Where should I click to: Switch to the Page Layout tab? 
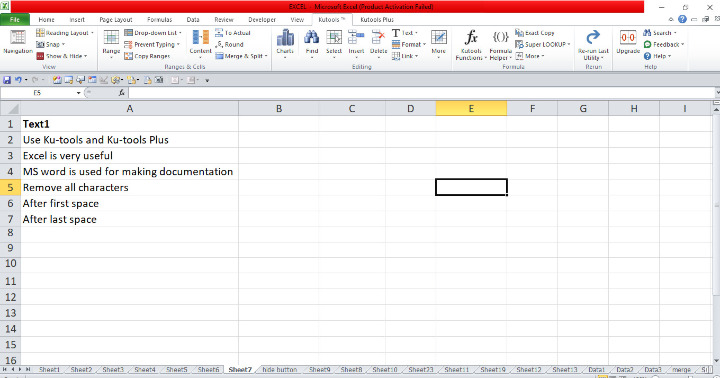coord(116,20)
